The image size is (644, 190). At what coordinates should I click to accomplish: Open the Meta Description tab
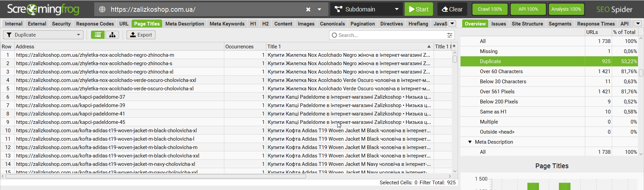[184, 24]
